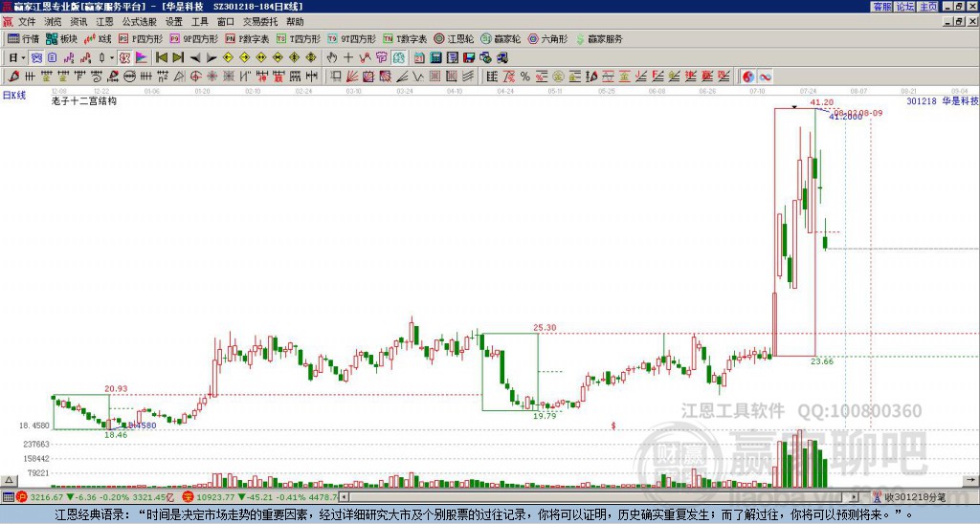Open the 主页 homepage link
Image resolution: width=980 pixels, height=524 pixels.
(x=928, y=7)
